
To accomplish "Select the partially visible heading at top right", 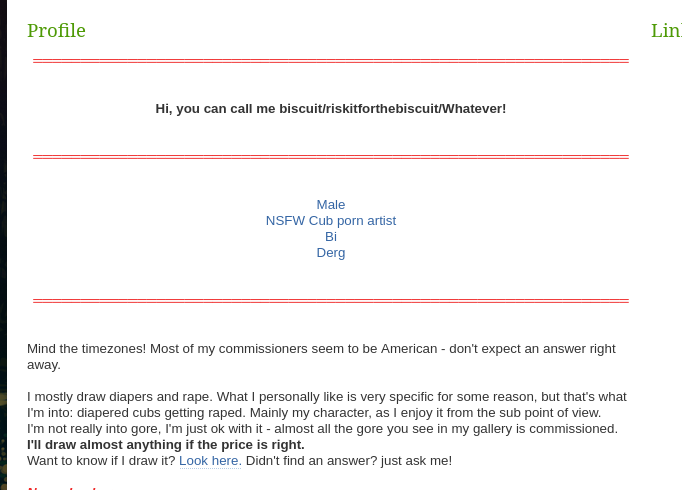I will [x=666, y=31].
